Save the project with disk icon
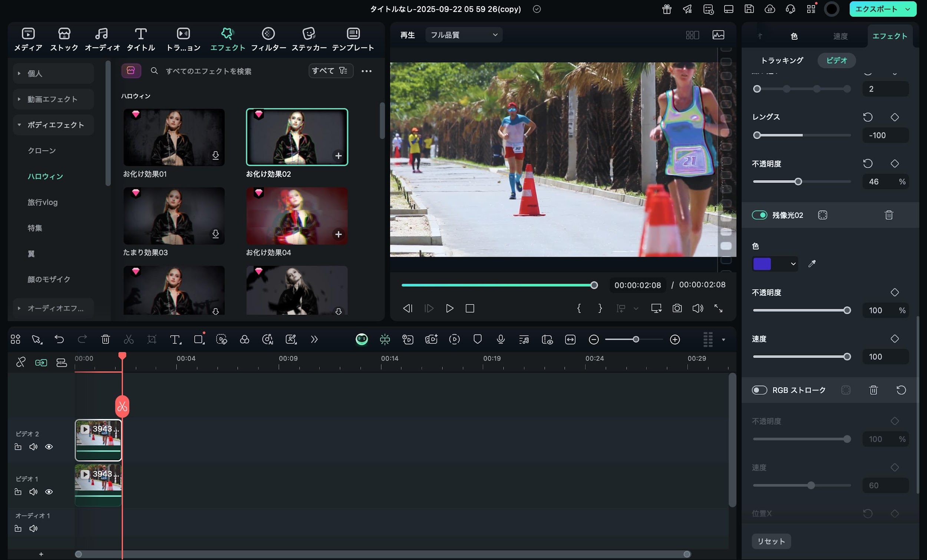 (x=749, y=9)
